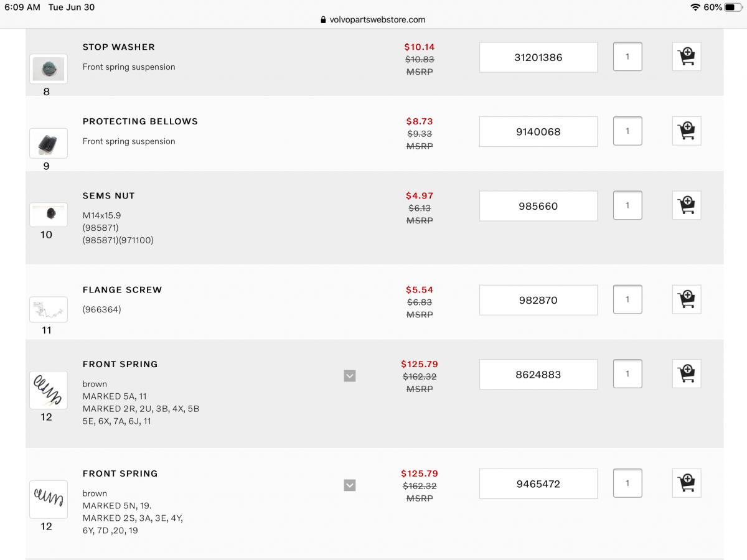
Task: Add Protecting Bellows to cart
Action: point(687,131)
